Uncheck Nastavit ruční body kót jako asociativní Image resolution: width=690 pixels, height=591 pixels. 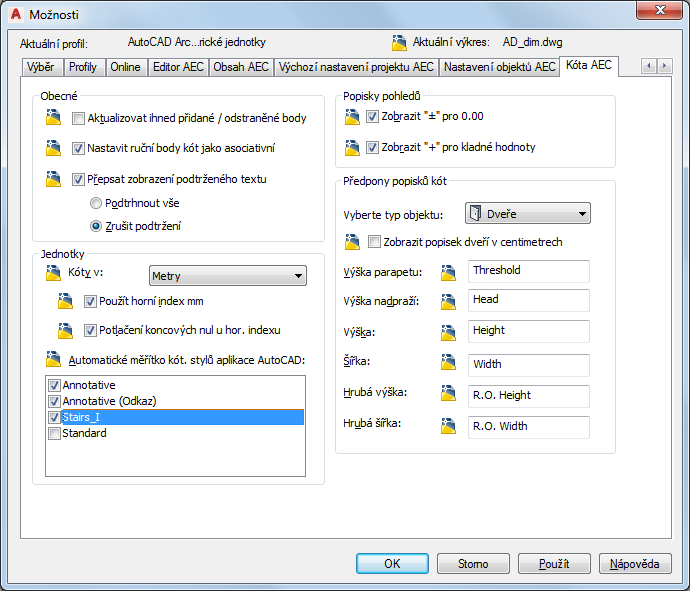point(78,148)
